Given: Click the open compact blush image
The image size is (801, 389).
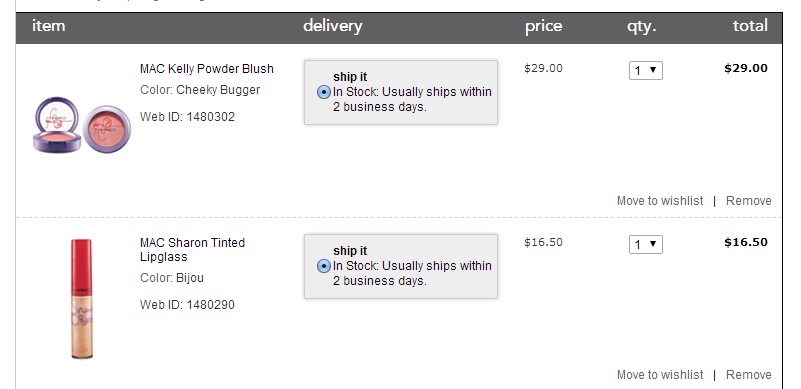Looking at the screenshot, I should pyautogui.click(x=57, y=125).
